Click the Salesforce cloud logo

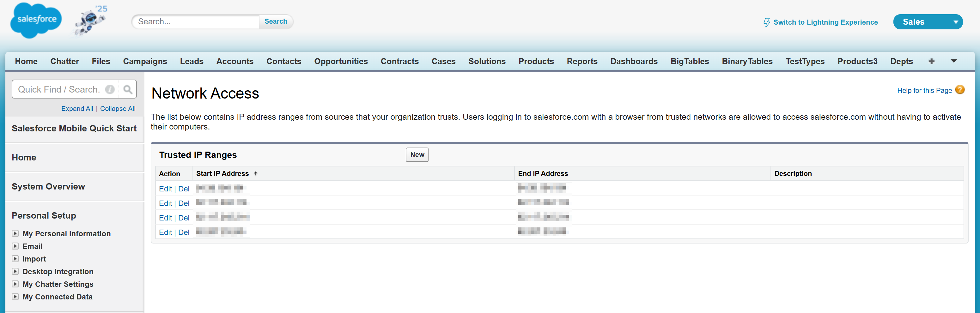[36, 20]
